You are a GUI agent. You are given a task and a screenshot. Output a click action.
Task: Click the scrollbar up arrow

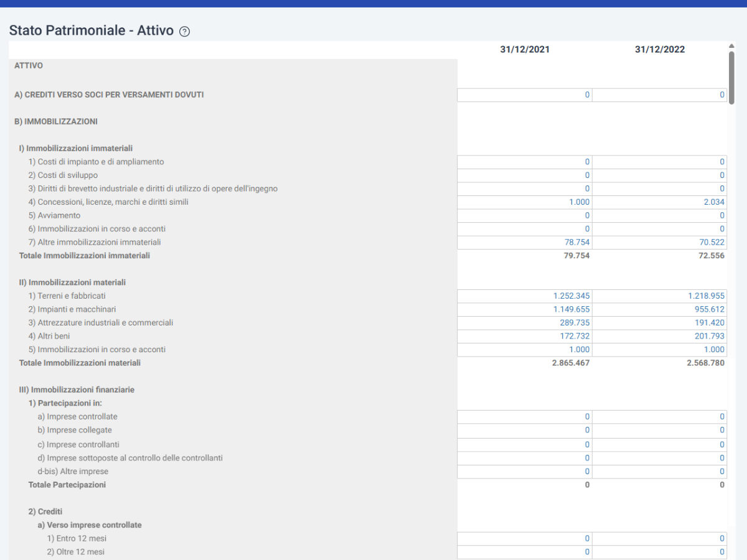pos(731,45)
